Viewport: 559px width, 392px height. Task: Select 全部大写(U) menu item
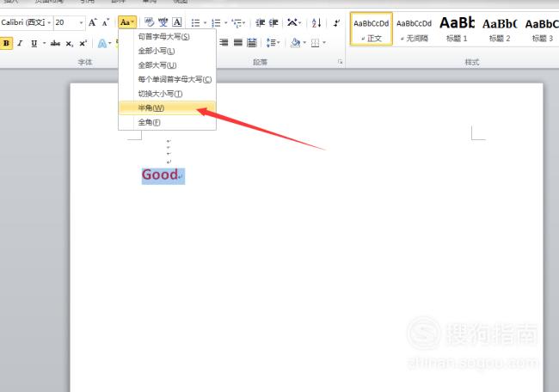click(x=167, y=65)
